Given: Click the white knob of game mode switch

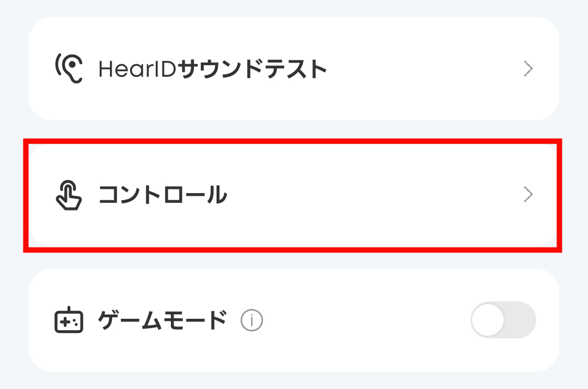Looking at the screenshot, I should click(487, 320).
